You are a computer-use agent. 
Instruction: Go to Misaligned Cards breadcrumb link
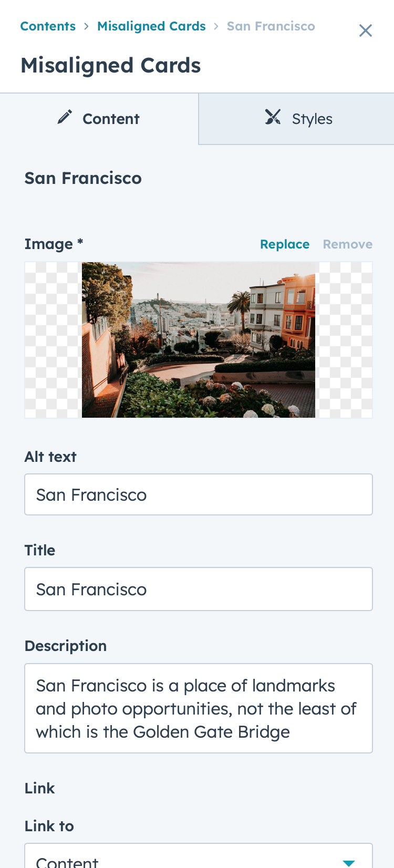click(151, 26)
